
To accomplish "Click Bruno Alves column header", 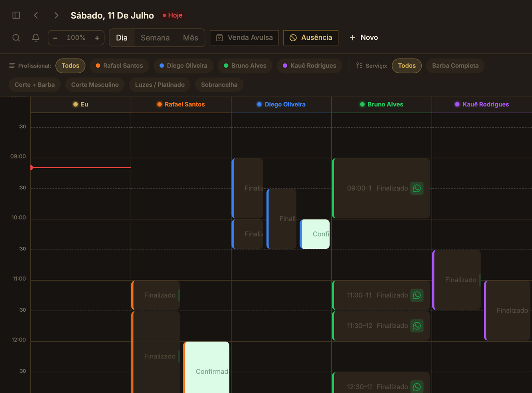I will point(382,105).
